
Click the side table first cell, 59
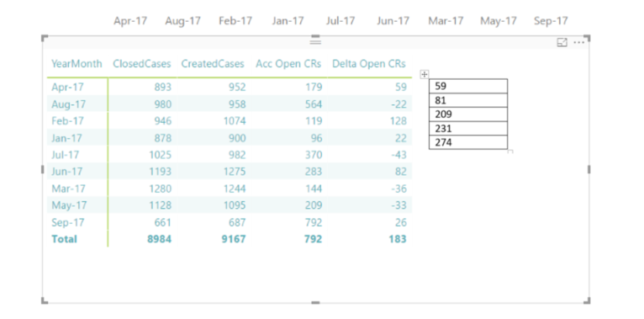(x=468, y=87)
